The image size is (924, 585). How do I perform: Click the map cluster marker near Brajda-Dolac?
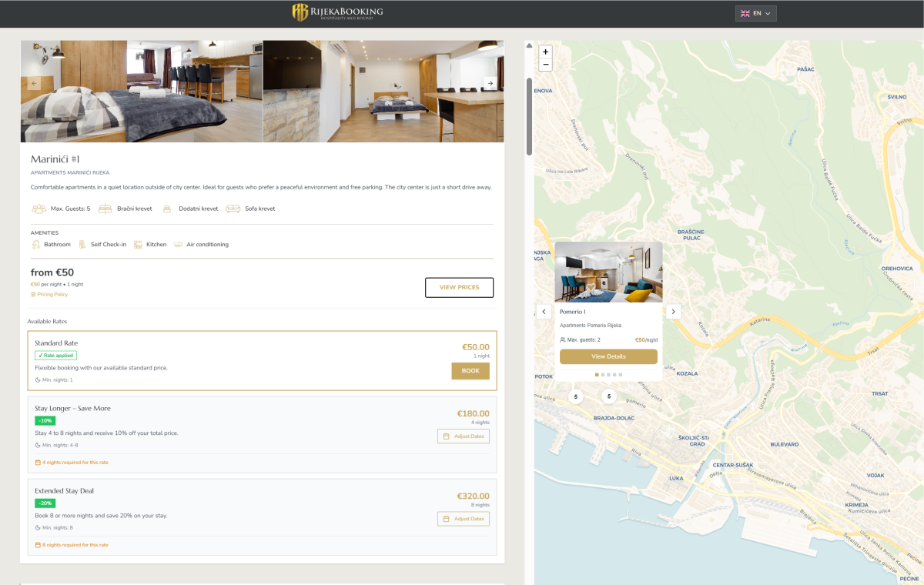(609, 396)
